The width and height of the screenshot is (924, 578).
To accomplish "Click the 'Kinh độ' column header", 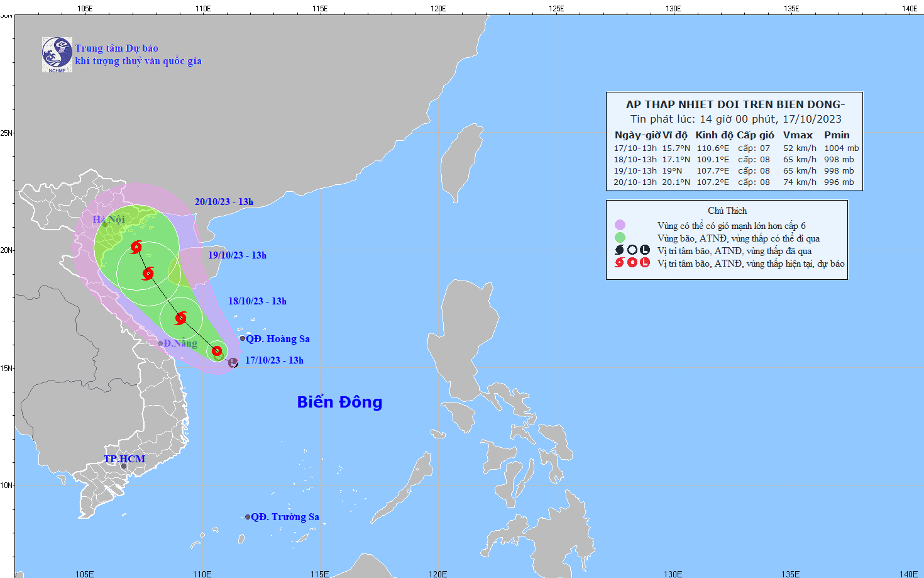I will click(x=714, y=135).
